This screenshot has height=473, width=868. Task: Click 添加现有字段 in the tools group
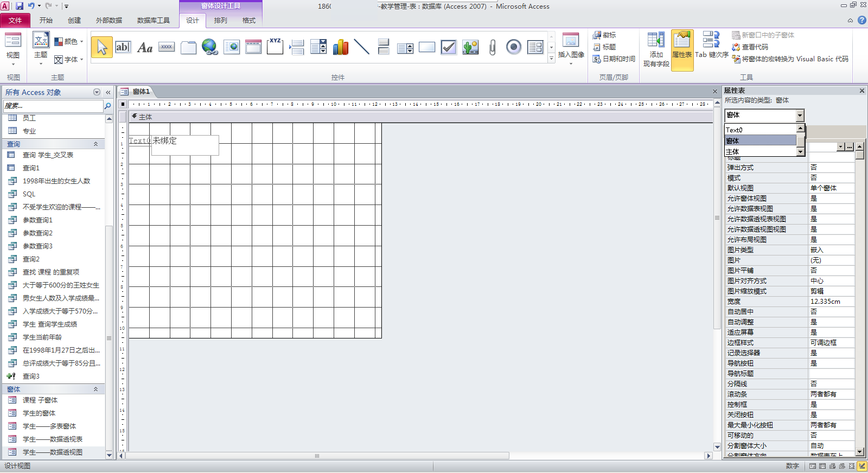pyautogui.click(x=656, y=50)
